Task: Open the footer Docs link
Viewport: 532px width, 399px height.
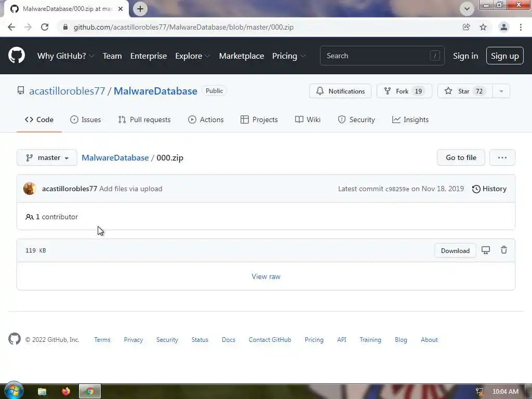Action: click(229, 340)
